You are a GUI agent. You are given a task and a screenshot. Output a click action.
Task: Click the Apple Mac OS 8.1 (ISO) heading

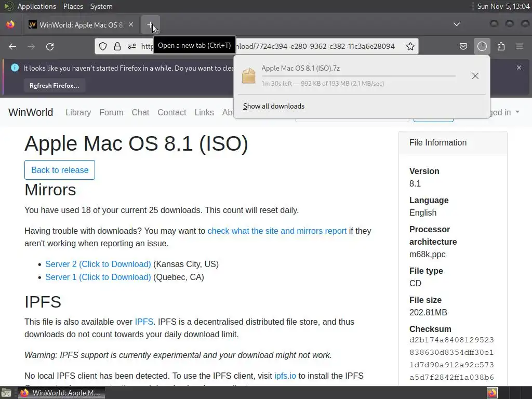[137, 143]
